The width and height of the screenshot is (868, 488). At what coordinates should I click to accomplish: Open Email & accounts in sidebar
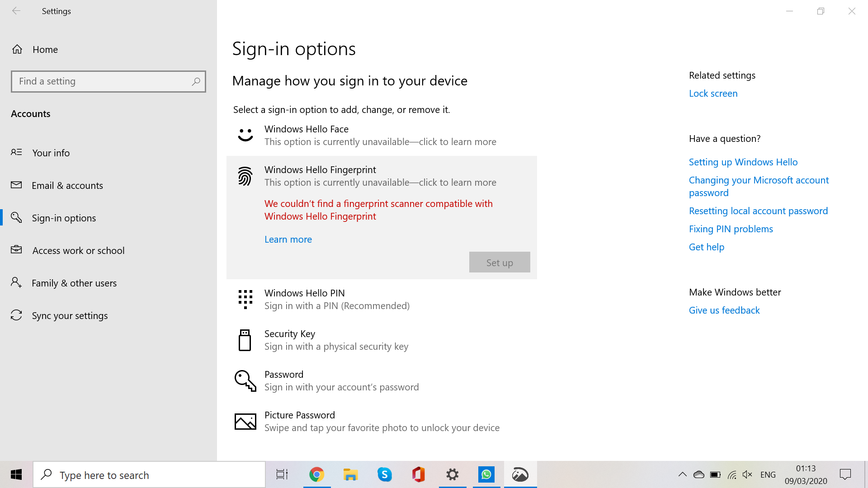click(108, 185)
